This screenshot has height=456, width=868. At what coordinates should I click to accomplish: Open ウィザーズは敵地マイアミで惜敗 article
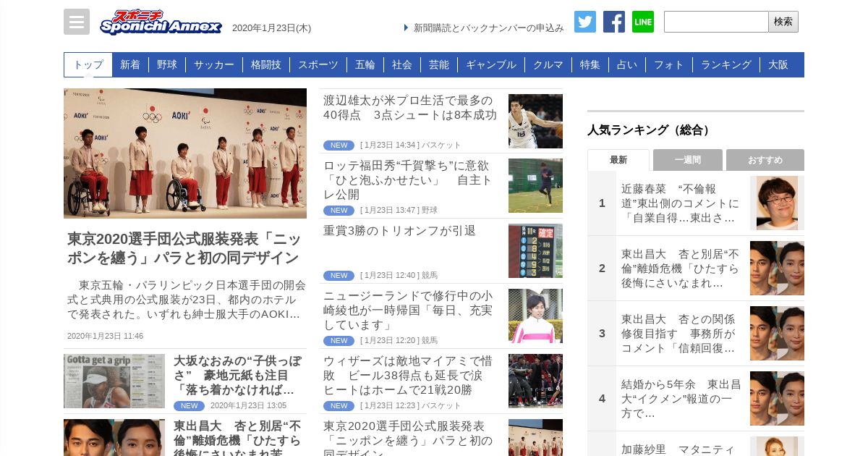click(x=409, y=376)
